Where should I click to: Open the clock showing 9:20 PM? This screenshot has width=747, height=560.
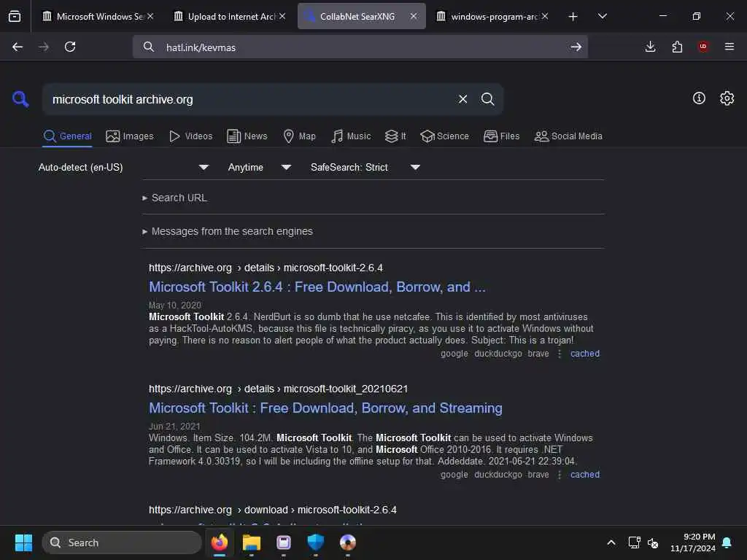pyautogui.click(x=693, y=542)
